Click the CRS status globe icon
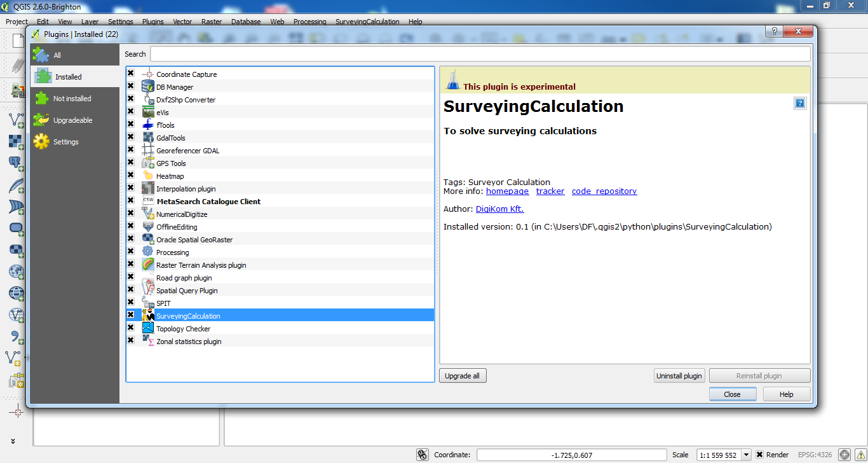The height and width of the screenshot is (463, 868). tap(844, 455)
